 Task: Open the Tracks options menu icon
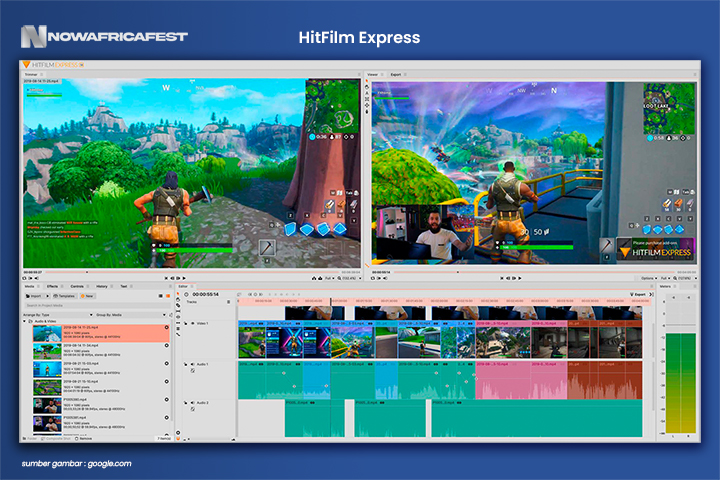(228, 302)
